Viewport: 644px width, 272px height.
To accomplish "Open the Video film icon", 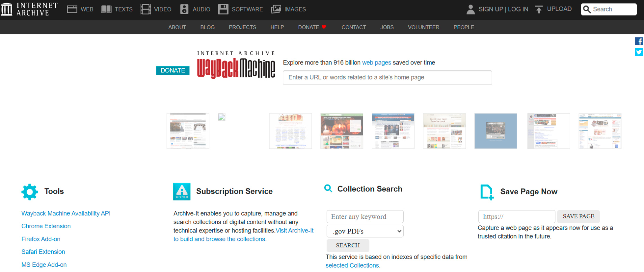I will click(145, 9).
